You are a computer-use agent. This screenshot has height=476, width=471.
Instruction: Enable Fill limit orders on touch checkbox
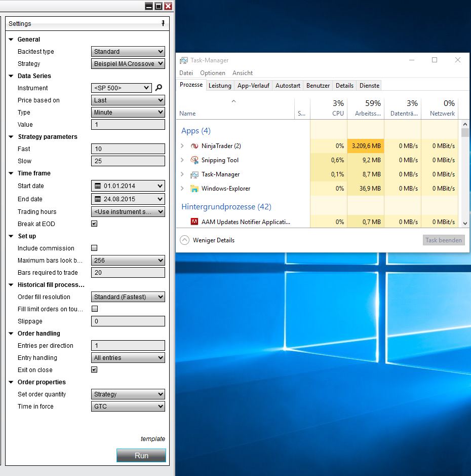click(x=95, y=309)
